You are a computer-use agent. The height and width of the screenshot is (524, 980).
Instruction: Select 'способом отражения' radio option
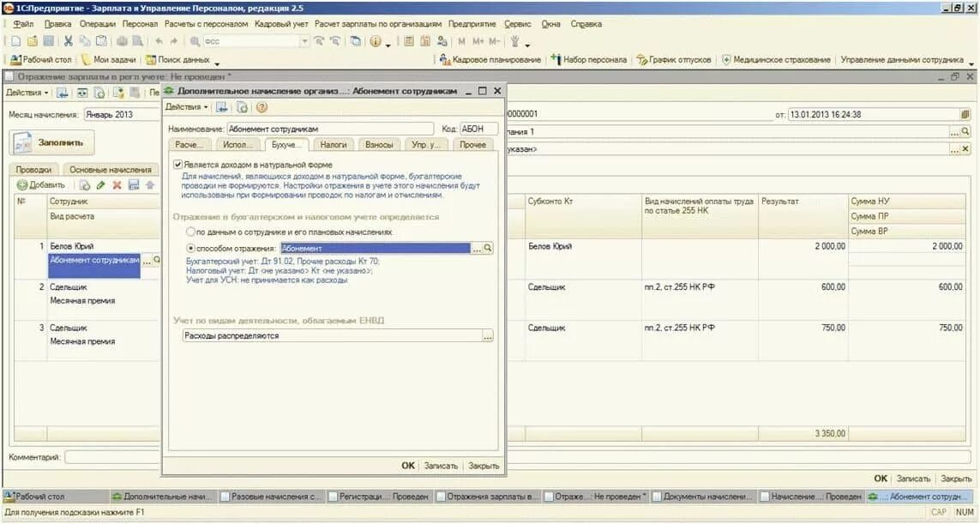(190, 248)
